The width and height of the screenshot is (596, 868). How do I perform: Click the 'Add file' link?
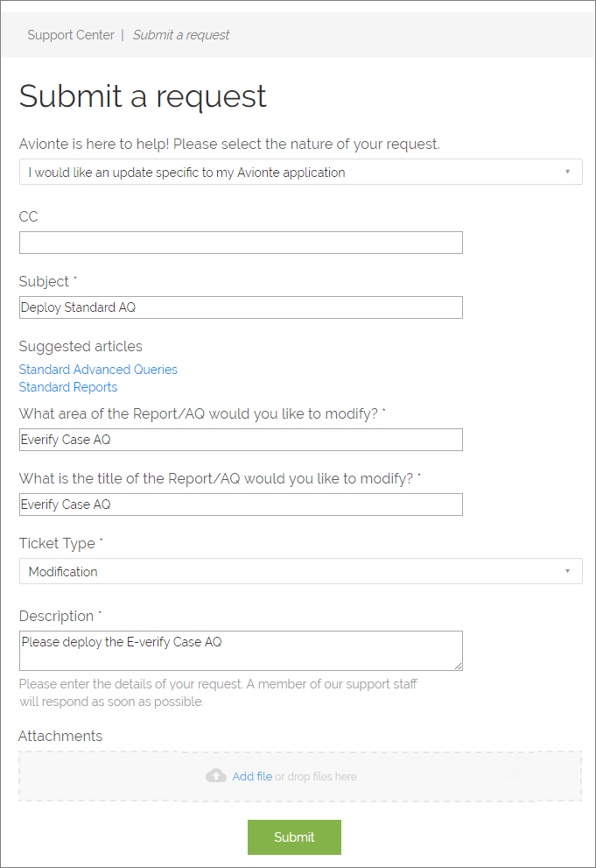pyautogui.click(x=252, y=776)
